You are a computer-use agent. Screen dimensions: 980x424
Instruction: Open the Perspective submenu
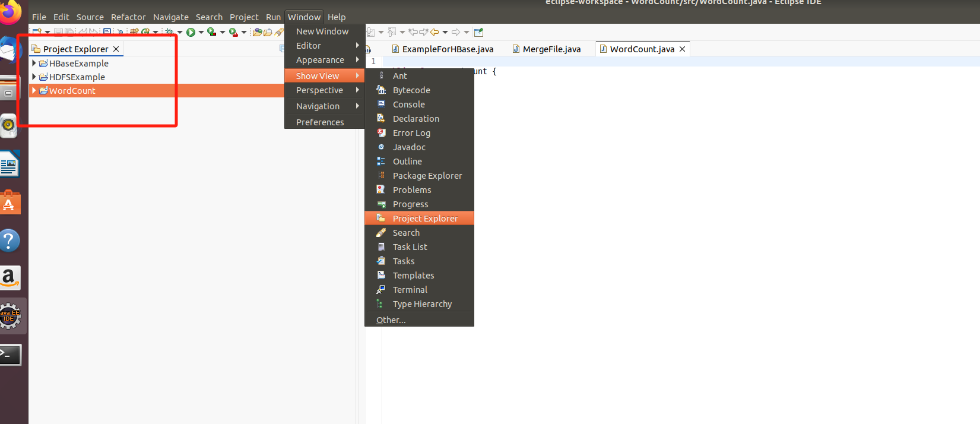(325, 90)
